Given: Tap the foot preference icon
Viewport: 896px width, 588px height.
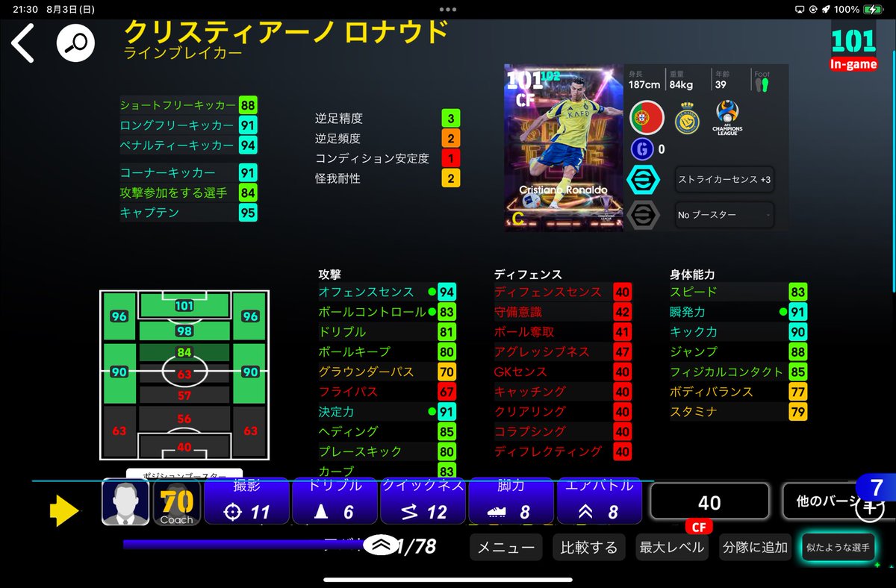Looking at the screenshot, I should (761, 85).
